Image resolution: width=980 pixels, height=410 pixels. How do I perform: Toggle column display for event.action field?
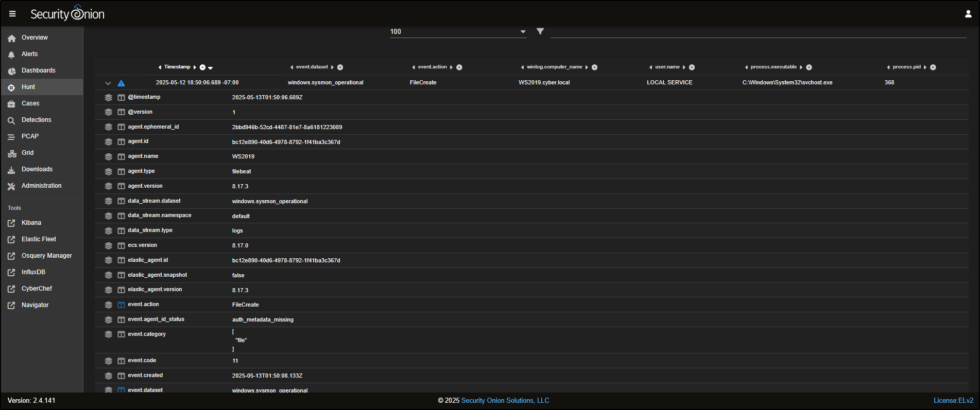[x=121, y=305]
